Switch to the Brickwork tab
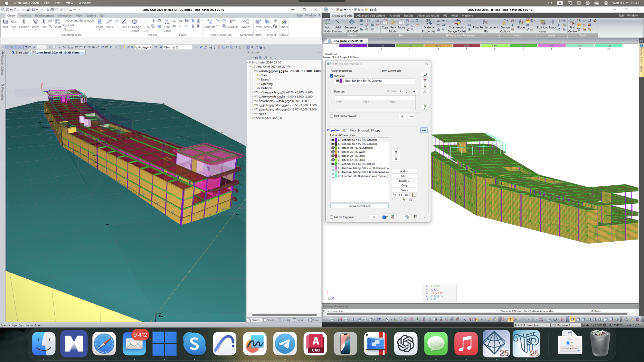The width and height of the screenshot is (644, 362). (x=364, y=131)
